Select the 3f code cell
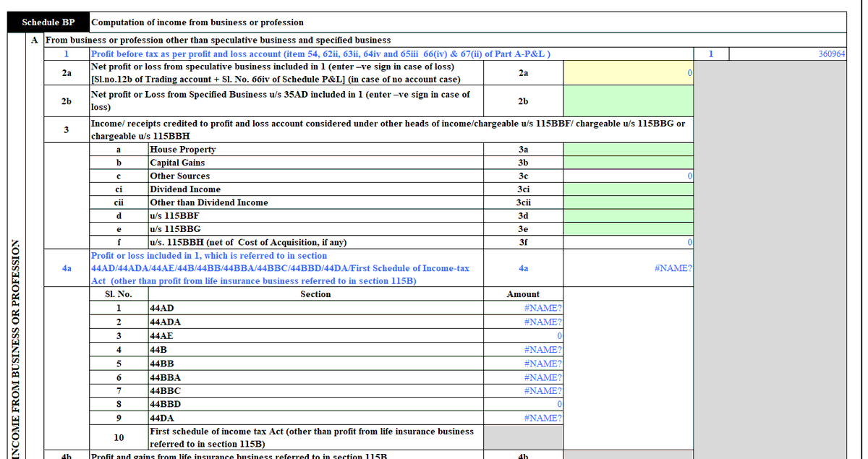 523,242
